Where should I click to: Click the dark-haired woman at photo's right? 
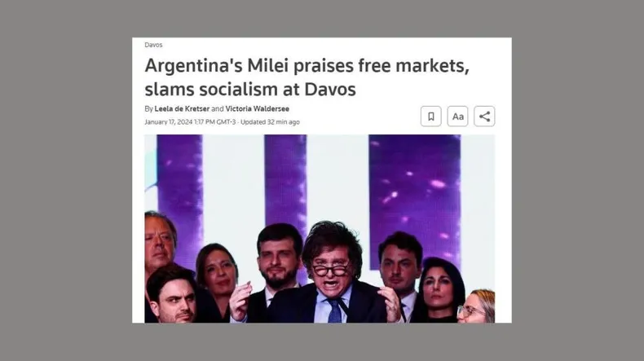(439, 289)
